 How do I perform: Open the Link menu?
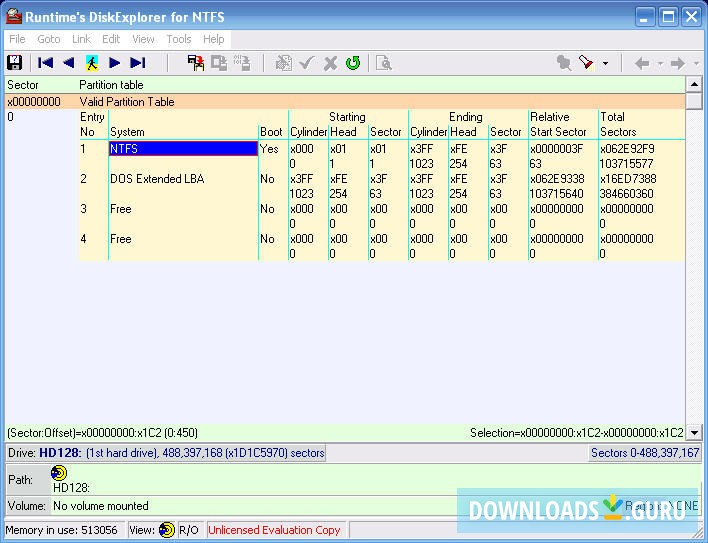[x=81, y=39]
